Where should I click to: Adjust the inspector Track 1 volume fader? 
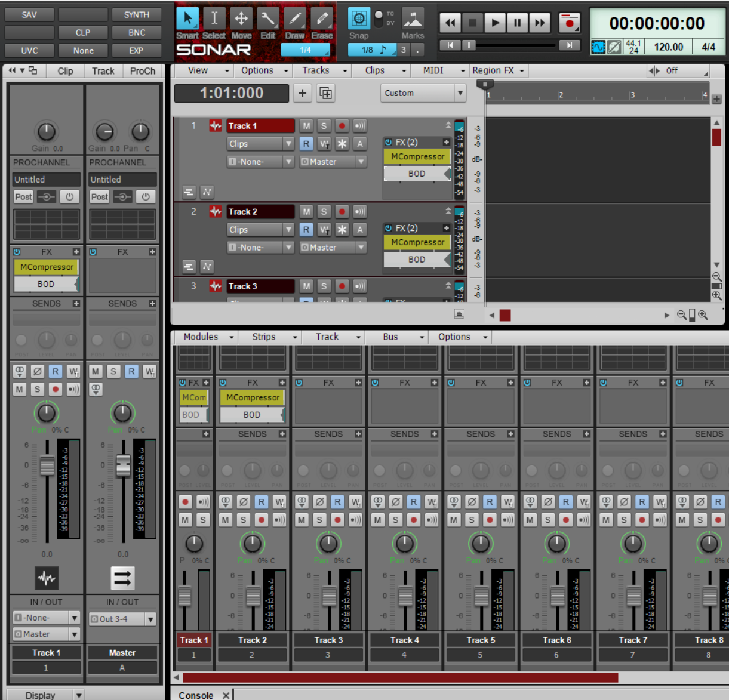[47, 465]
